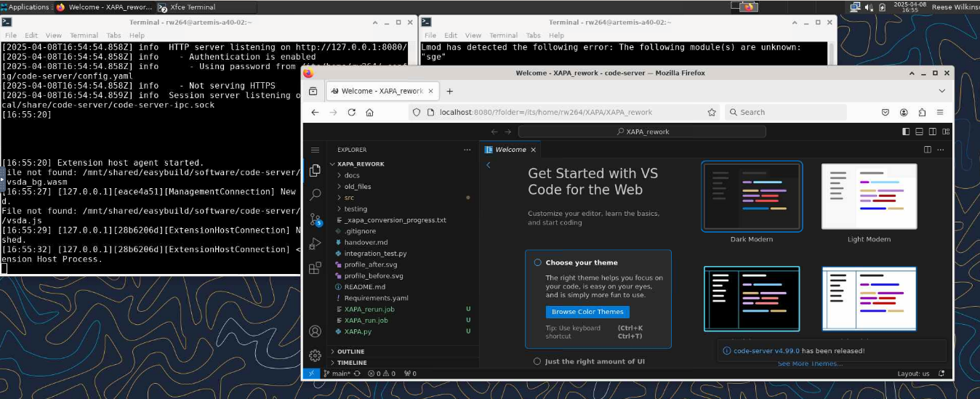980x399 pixels.
Task: Select Dark Modern theme thumbnail
Action: coord(752,196)
